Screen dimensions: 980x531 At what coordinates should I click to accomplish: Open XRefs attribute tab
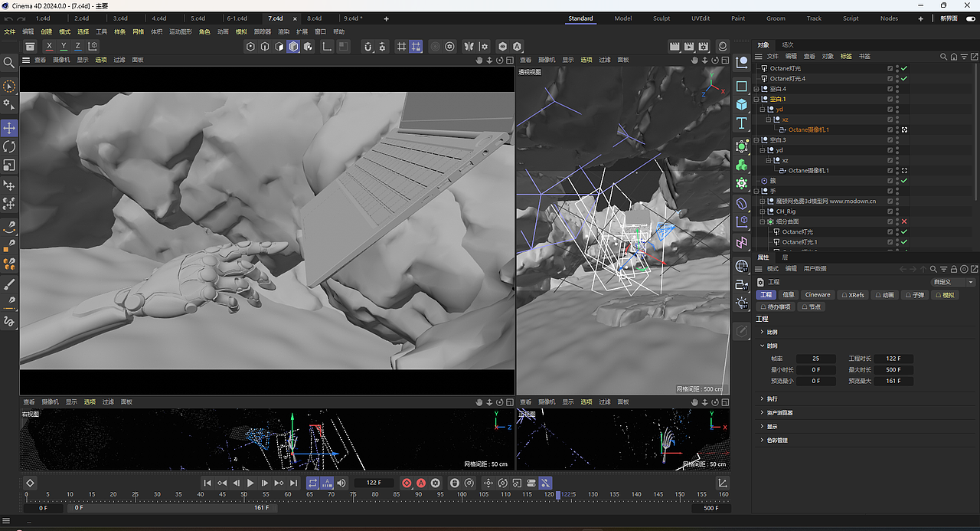coord(852,294)
